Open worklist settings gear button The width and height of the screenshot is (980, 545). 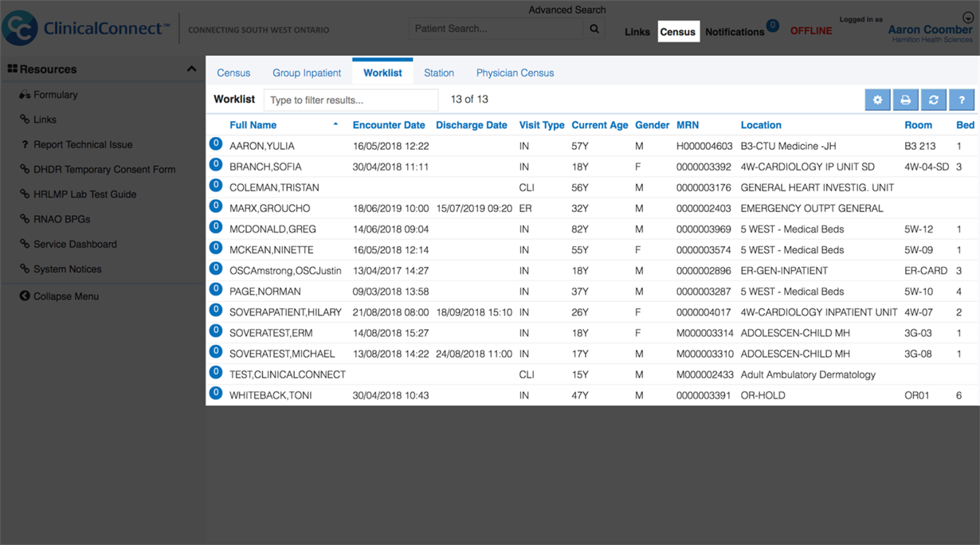click(x=877, y=100)
